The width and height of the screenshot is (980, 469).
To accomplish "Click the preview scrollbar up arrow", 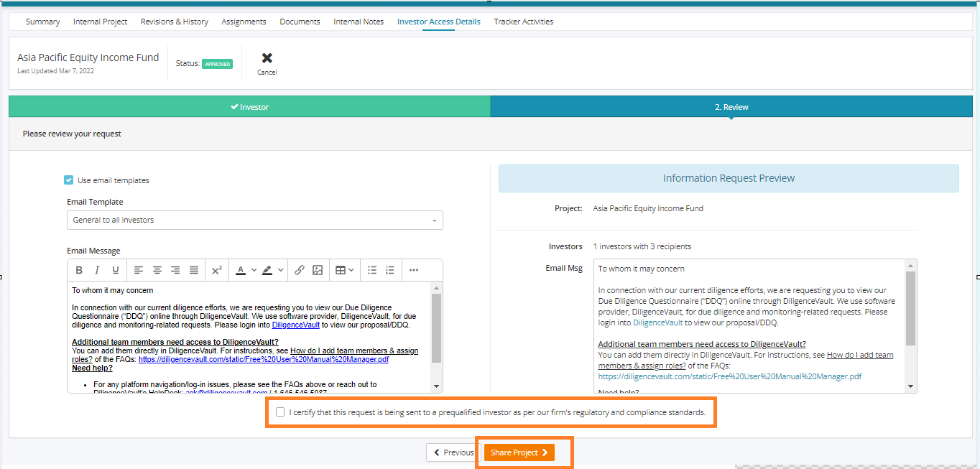I will 911,265.
